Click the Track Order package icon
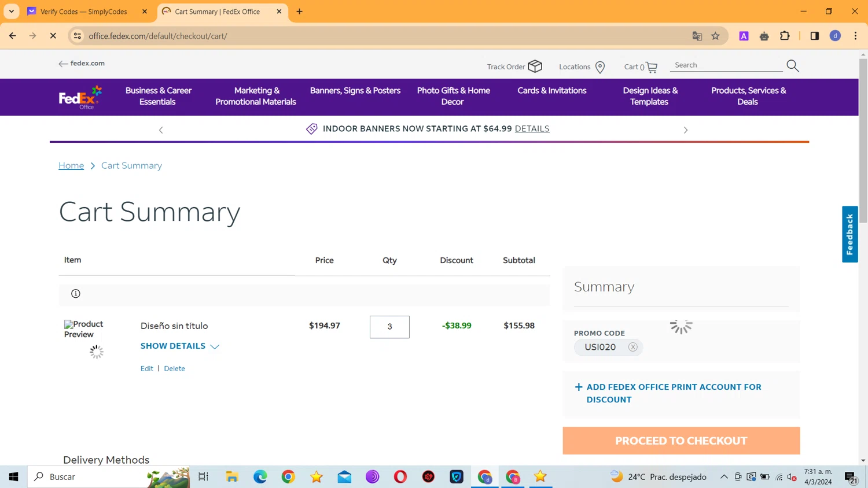 [x=535, y=66]
